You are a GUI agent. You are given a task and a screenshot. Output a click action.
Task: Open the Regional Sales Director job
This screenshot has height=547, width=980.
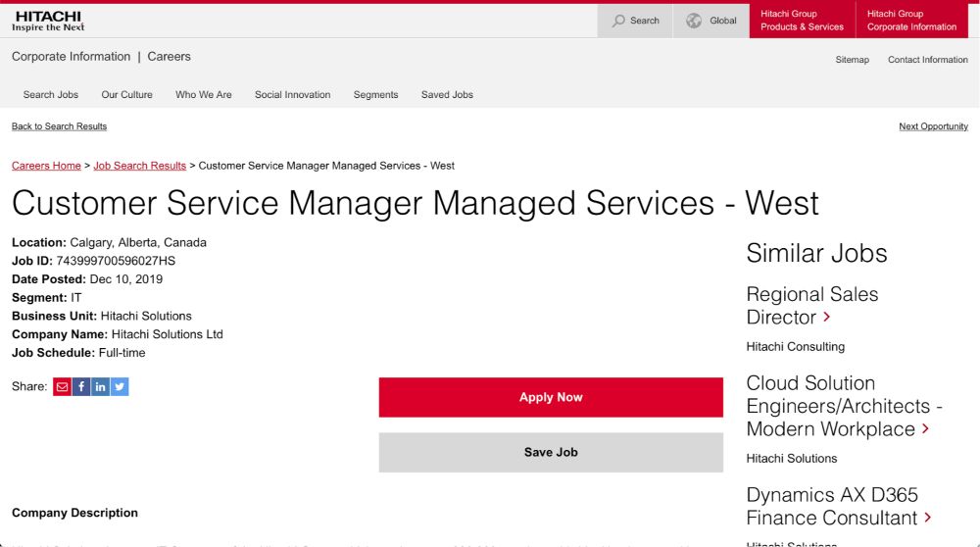(x=811, y=306)
